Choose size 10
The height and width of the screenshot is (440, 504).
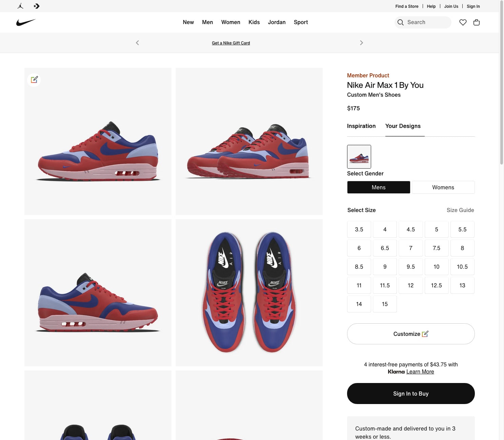pos(437,267)
